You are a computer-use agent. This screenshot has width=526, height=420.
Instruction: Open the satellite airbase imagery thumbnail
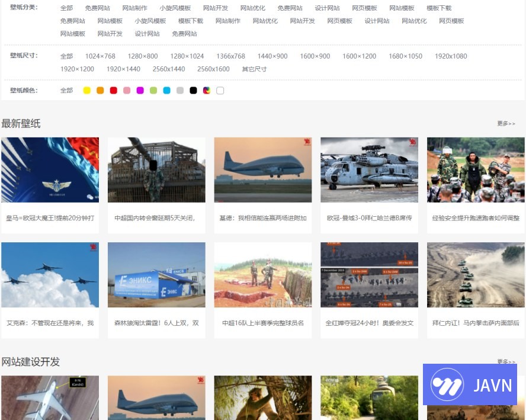tap(370, 275)
